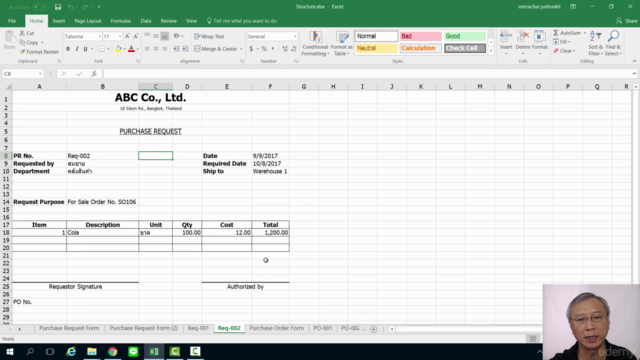Open Conditional Formatting menu
Viewport: 640px width, 360px height.
315,43
